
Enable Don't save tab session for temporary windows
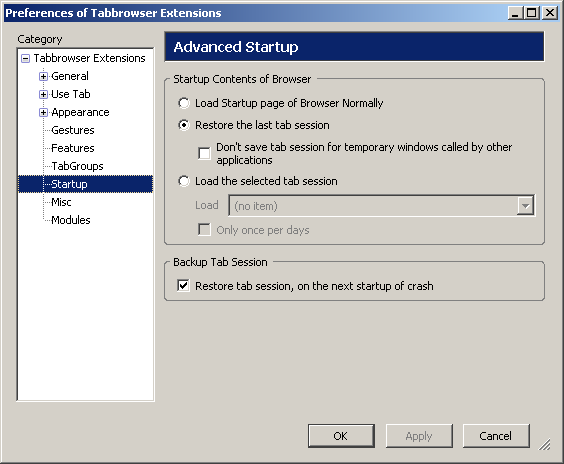coord(204,153)
